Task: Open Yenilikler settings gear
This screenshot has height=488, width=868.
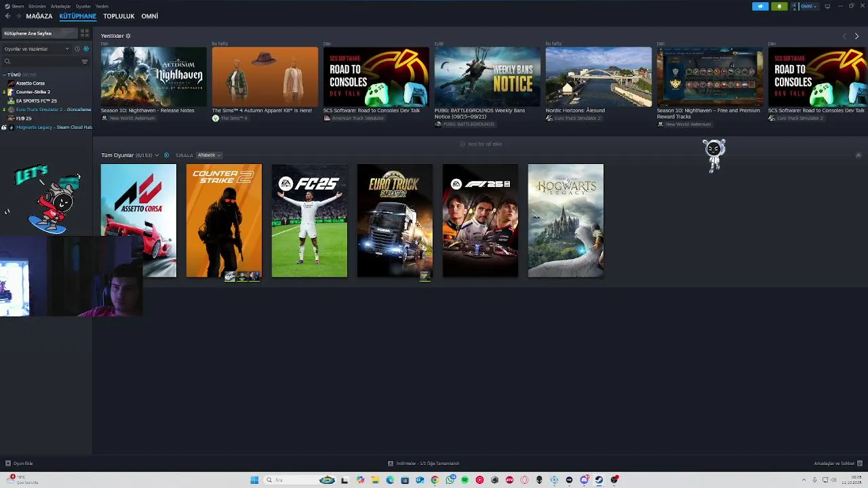Action: click(128, 36)
